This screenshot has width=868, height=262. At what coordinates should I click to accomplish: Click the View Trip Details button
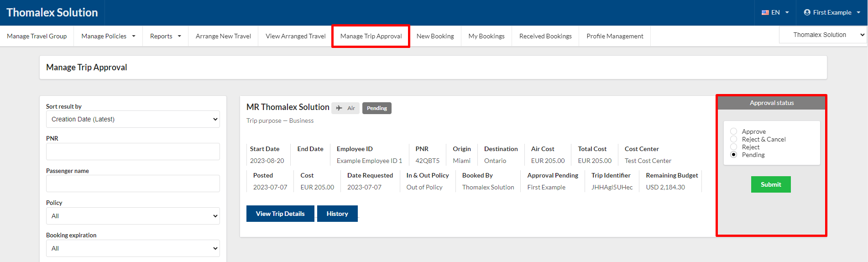(280, 214)
